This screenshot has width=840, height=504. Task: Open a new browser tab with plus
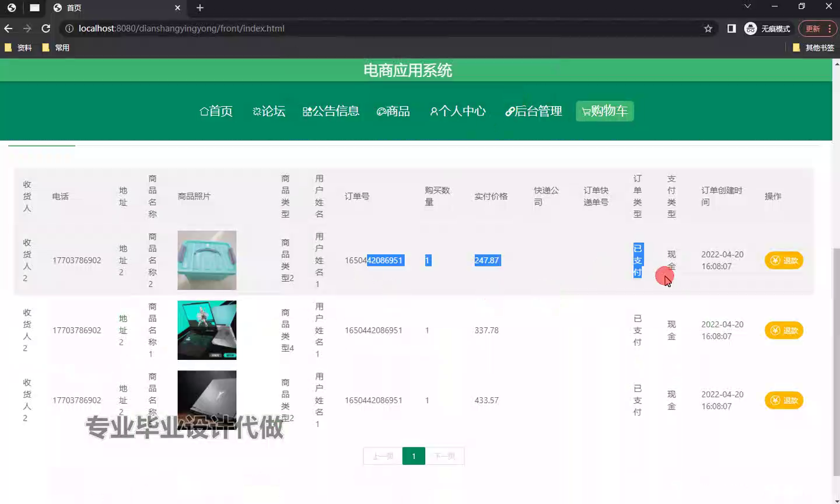tap(199, 8)
